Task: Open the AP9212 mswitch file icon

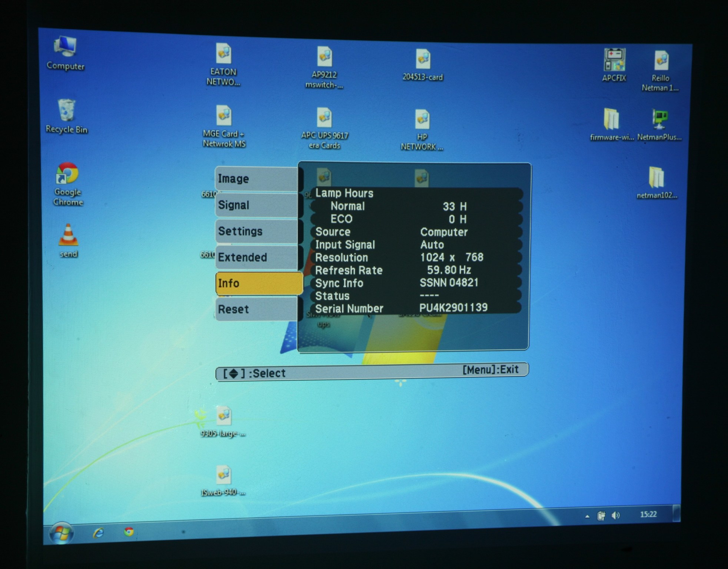Action: (x=324, y=67)
